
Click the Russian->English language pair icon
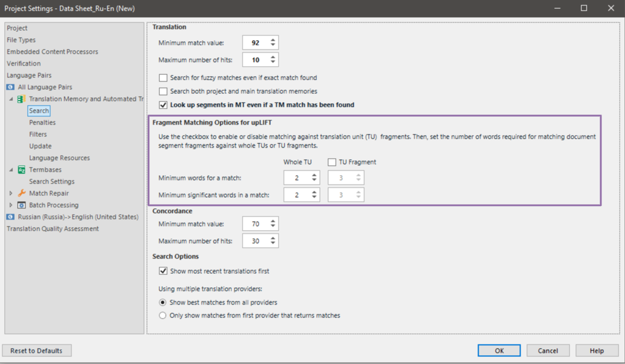[11, 217]
